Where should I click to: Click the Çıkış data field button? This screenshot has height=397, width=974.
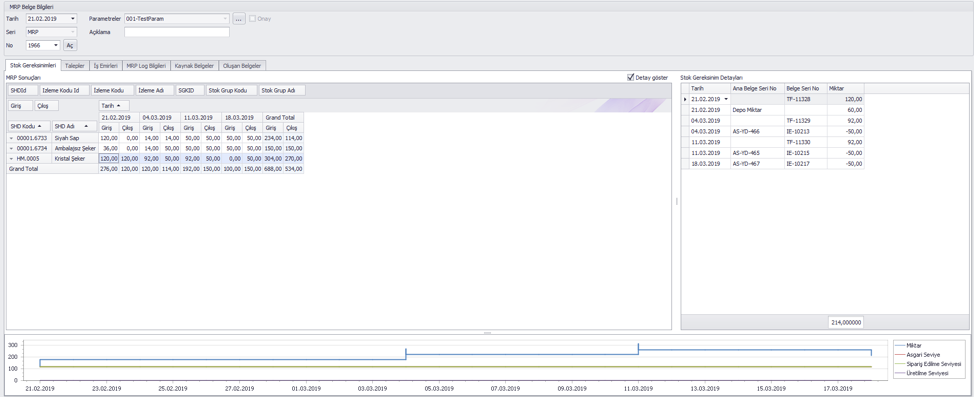(x=47, y=106)
